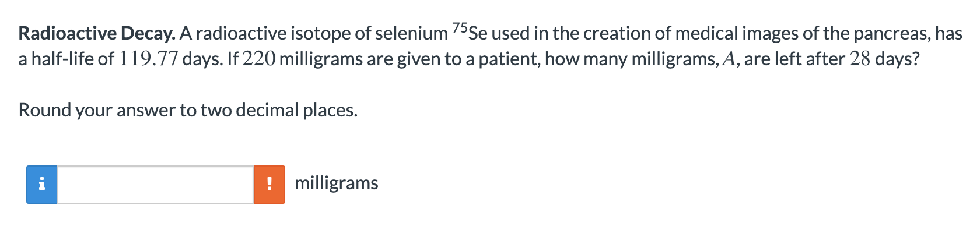Click the italic variable A
The image size is (980, 230).
(728, 59)
